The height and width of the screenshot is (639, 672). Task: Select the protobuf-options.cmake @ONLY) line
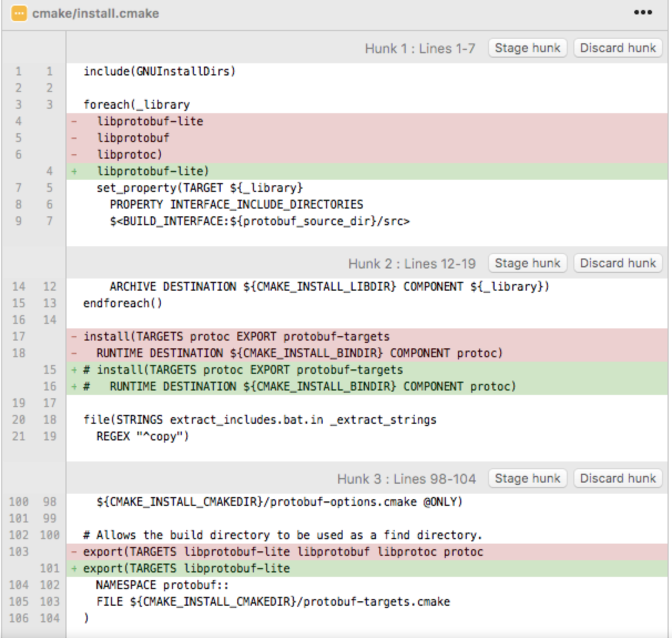pyautogui.click(x=366, y=502)
